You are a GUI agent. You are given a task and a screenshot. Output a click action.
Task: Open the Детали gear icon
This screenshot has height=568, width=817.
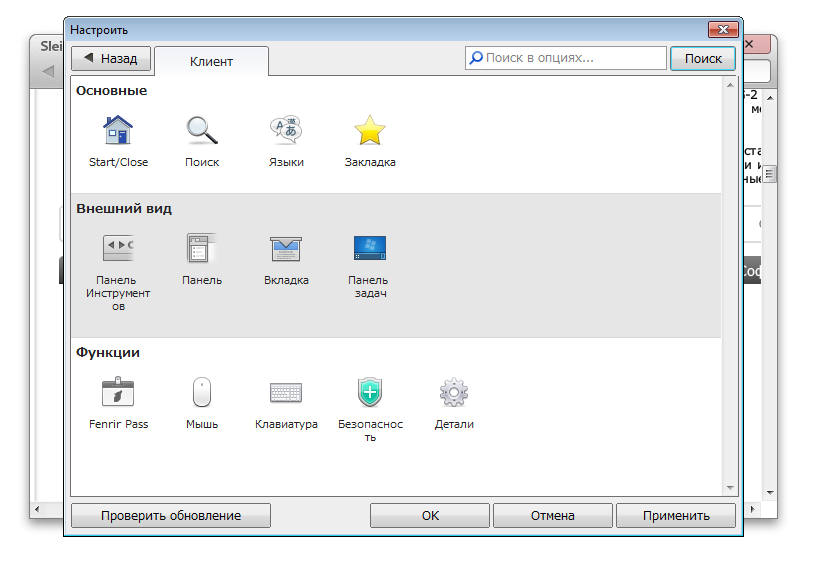454,392
